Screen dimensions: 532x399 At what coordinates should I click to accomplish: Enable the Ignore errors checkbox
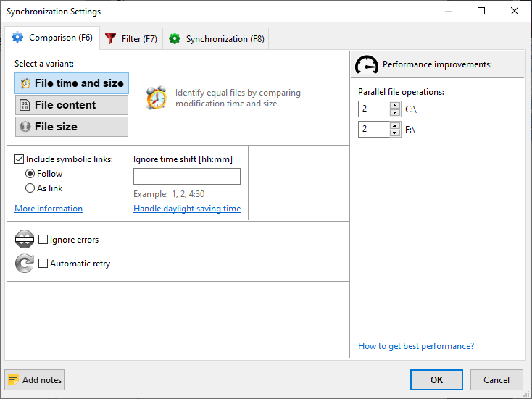[43, 240]
